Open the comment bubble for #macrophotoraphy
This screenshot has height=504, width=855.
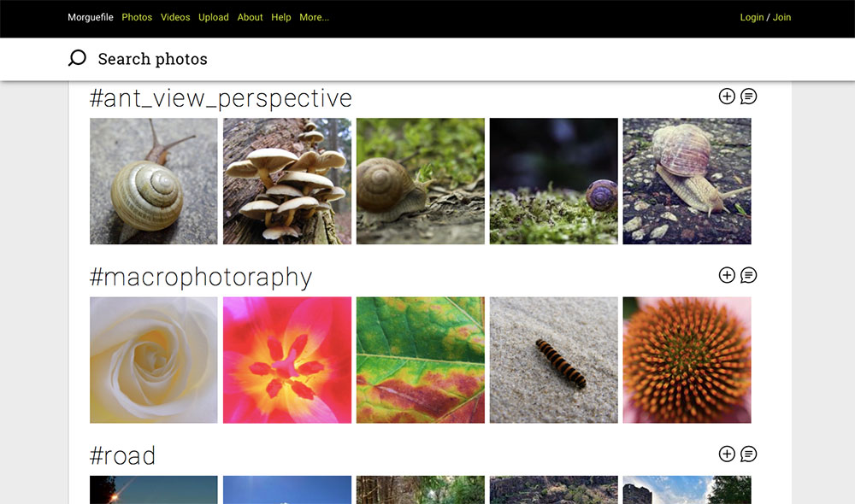point(749,275)
